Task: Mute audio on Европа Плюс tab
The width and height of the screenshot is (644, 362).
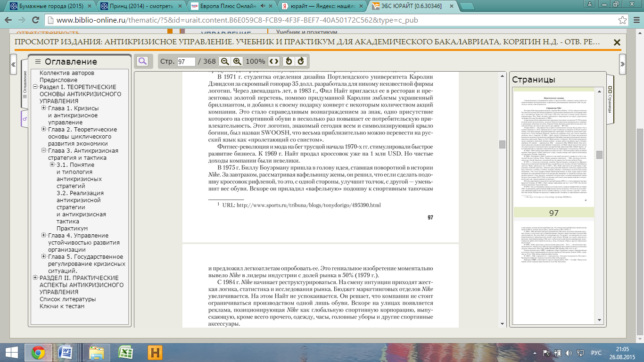Action: coord(263,7)
